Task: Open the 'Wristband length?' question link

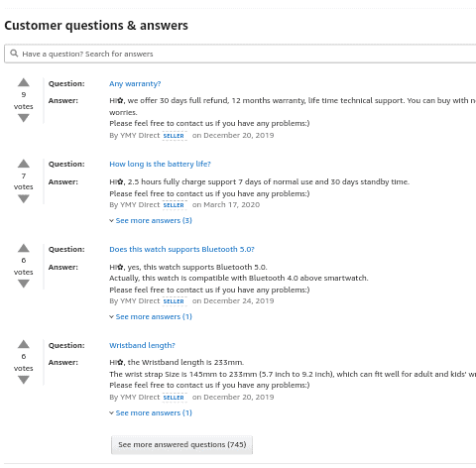Action: point(142,345)
